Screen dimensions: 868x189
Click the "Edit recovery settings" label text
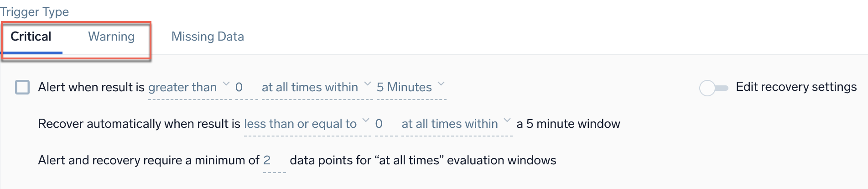[x=796, y=87]
